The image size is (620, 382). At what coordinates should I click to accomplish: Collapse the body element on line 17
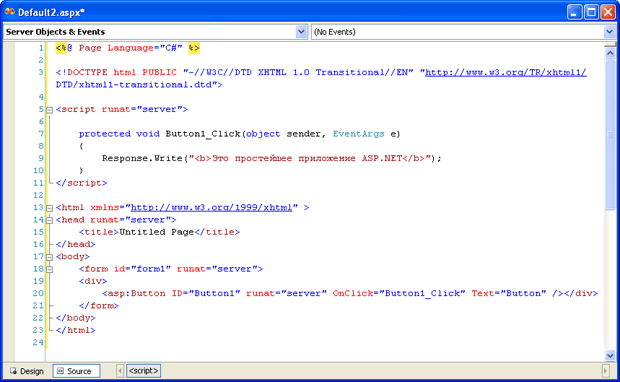[49, 257]
